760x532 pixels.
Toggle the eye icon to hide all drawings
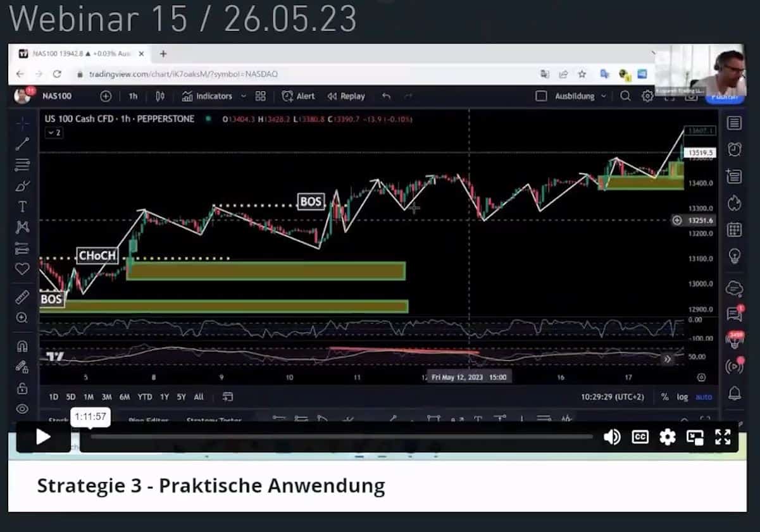(x=22, y=408)
